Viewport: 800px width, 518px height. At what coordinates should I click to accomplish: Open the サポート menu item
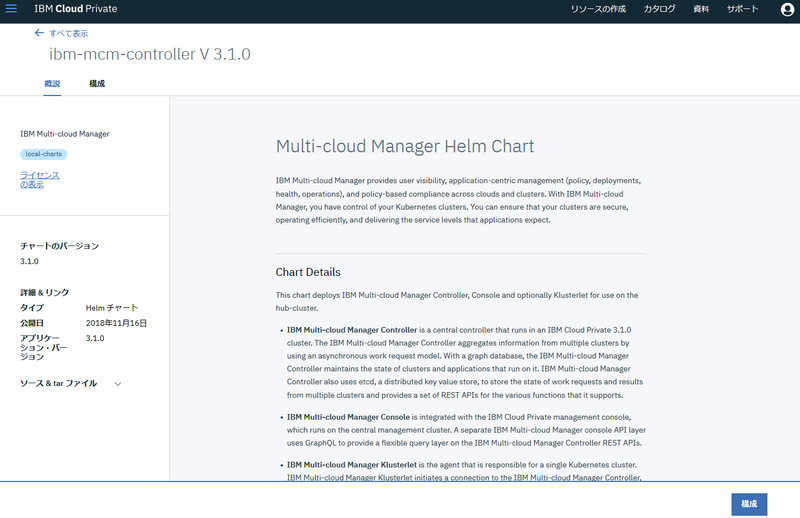point(742,9)
